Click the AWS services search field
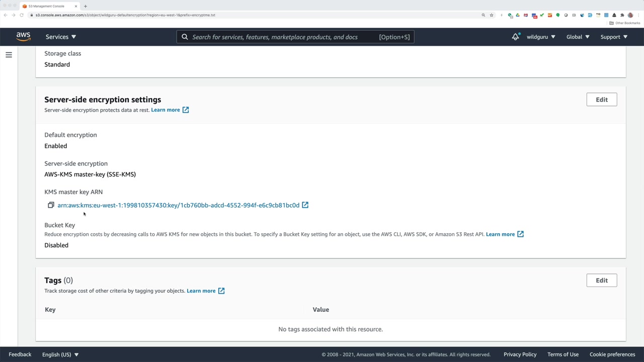Screen dimensions: 644x362 (x=295, y=37)
